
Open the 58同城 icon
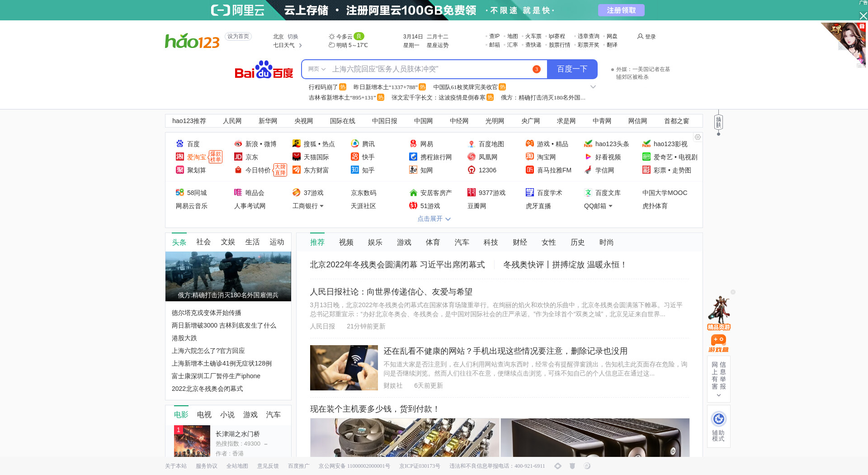tap(180, 193)
